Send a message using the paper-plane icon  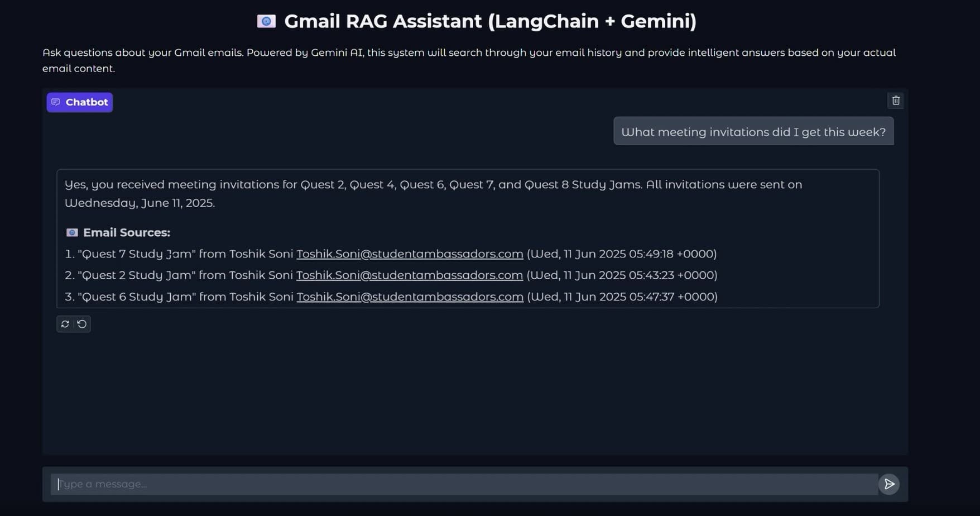pyautogui.click(x=889, y=484)
